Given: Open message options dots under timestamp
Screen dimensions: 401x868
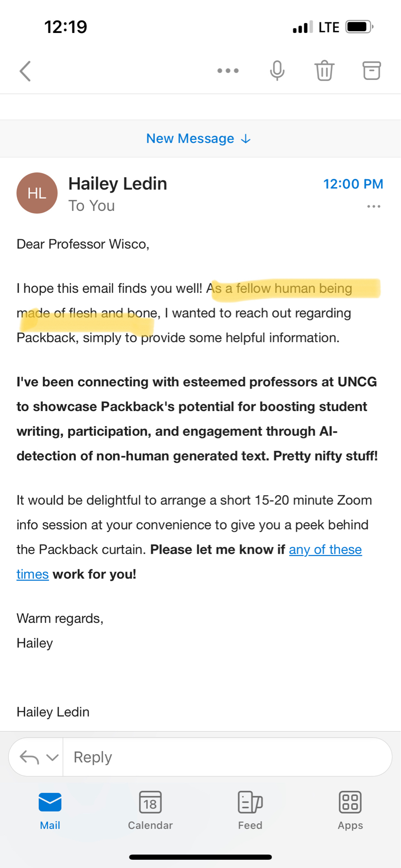Looking at the screenshot, I should 374,207.
